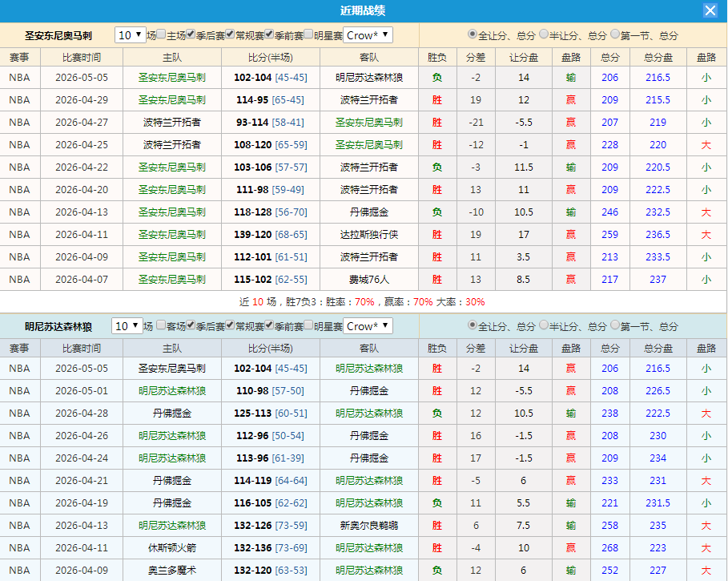Click 明尼苏达森林狼 section title

(x=58, y=327)
